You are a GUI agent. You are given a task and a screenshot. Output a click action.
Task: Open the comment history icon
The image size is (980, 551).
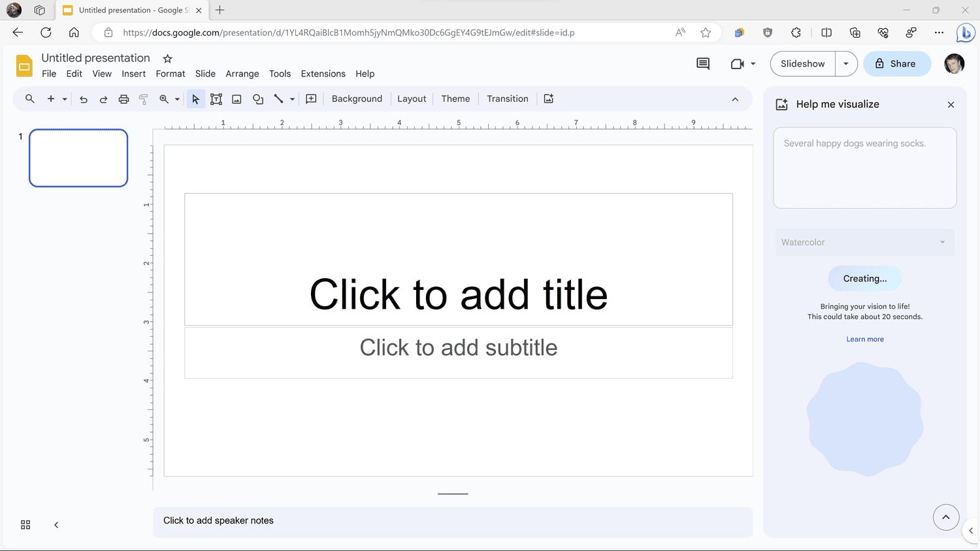[x=703, y=64]
